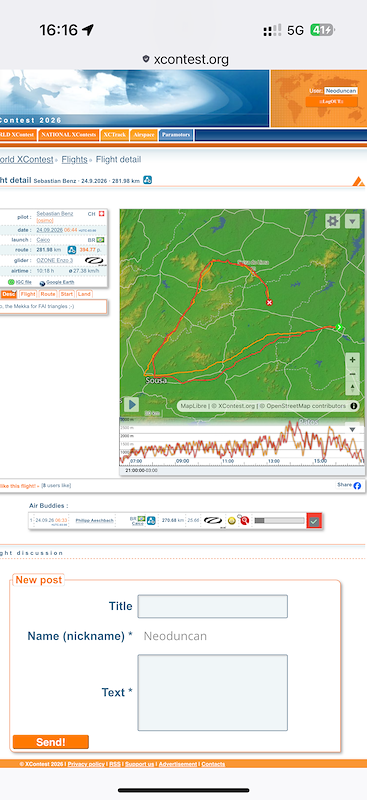The height and width of the screenshot is (800, 367).
Task: Open the 24.09.2026 date link
Action: click(50, 230)
